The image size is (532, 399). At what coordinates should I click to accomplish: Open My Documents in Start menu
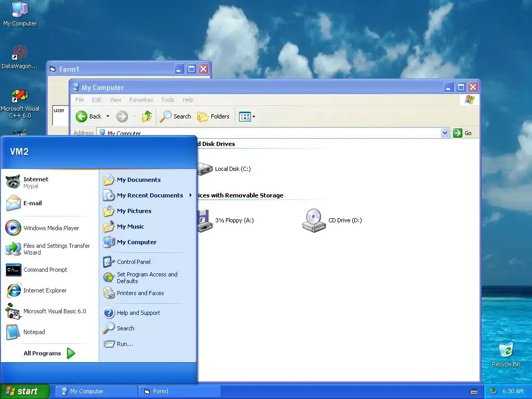tap(148, 180)
